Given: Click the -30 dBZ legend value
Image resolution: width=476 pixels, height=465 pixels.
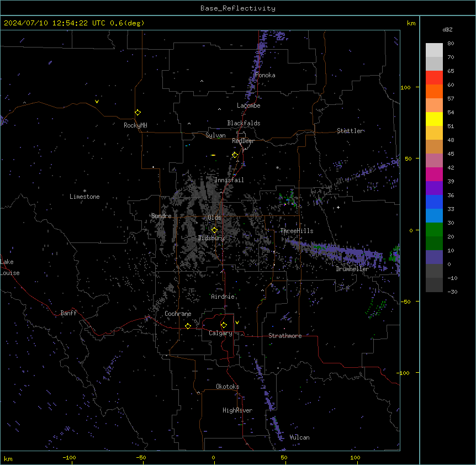Looking at the screenshot, I should [452, 292].
